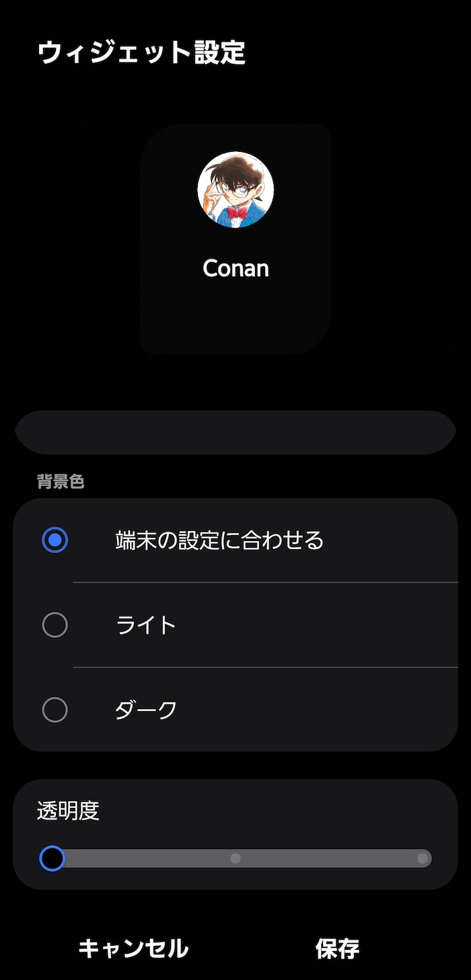Click the 背景色 section heading
The image size is (471, 980).
click(x=61, y=481)
